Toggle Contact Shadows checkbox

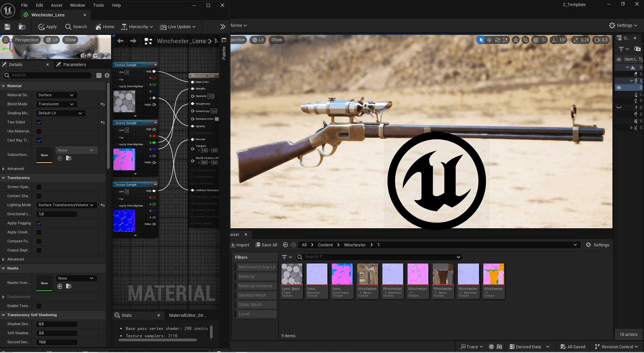[x=39, y=196]
